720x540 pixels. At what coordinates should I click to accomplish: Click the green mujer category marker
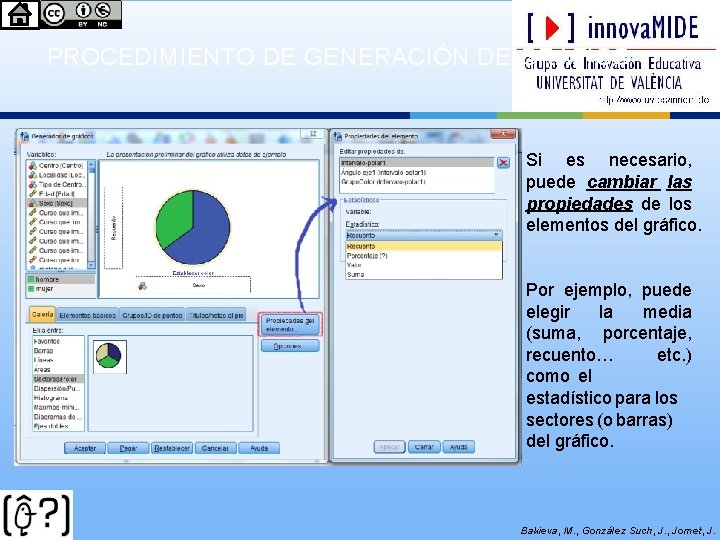tap(31, 289)
